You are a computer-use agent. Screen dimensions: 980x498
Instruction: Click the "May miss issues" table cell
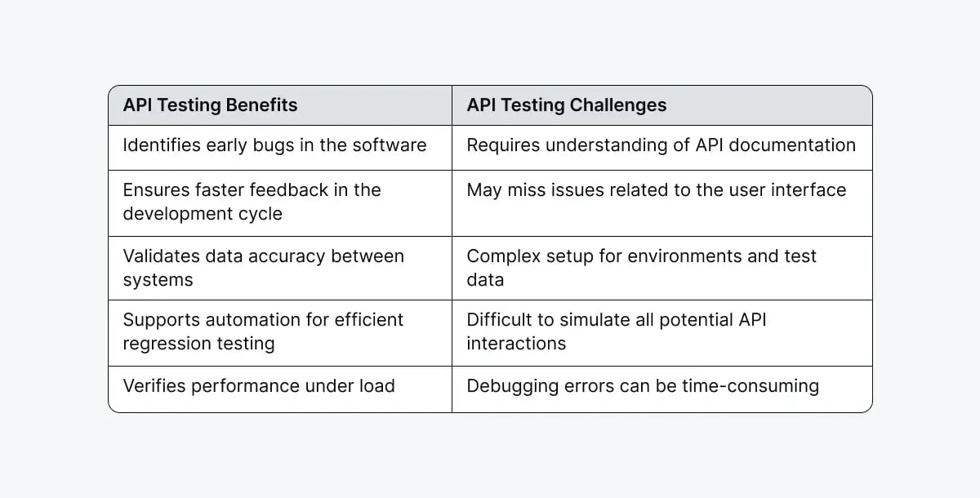(x=656, y=190)
